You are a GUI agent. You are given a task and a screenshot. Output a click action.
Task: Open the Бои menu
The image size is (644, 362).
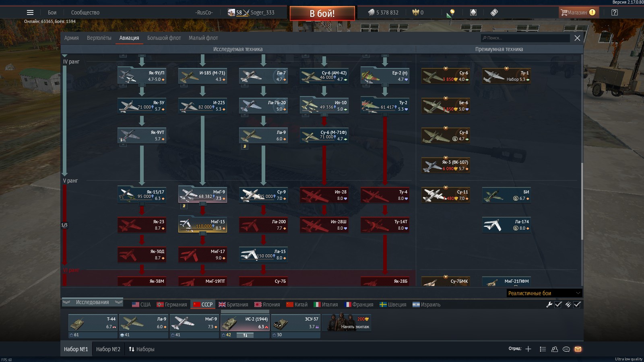point(52,12)
